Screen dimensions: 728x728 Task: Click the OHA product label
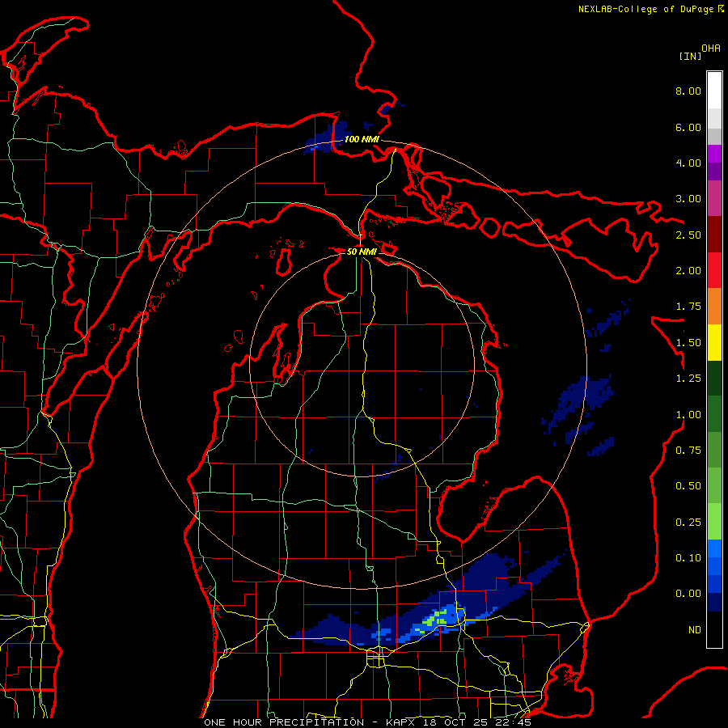(711, 49)
